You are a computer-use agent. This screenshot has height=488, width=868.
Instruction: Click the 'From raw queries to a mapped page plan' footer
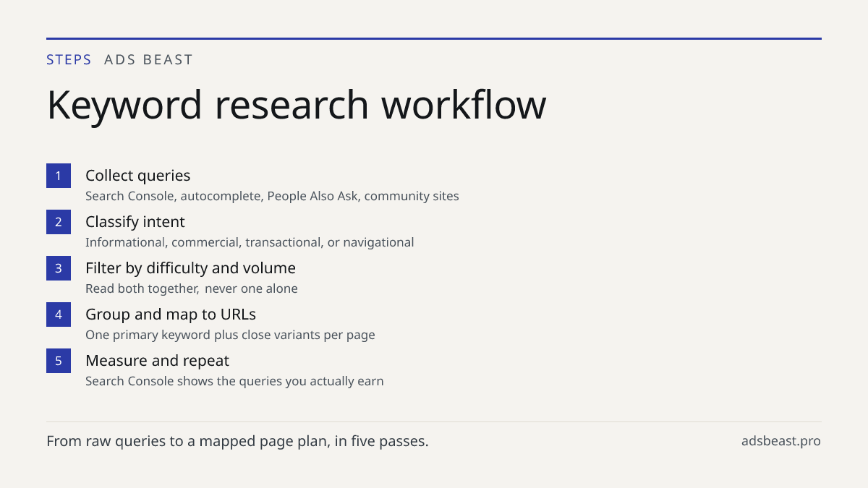click(237, 441)
